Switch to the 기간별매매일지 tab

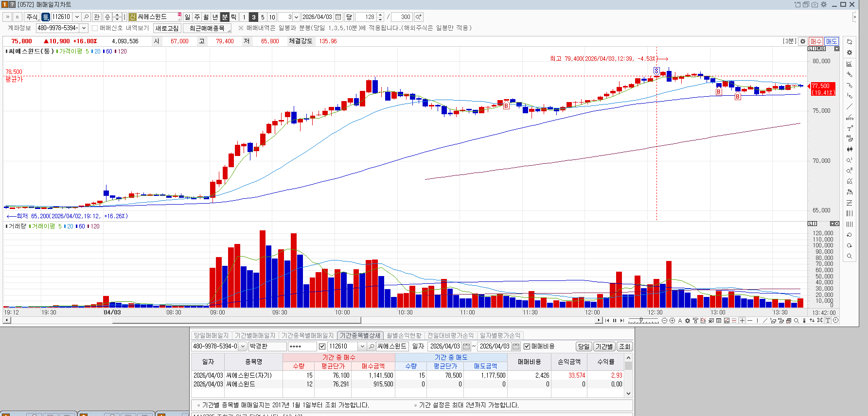[255, 335]
